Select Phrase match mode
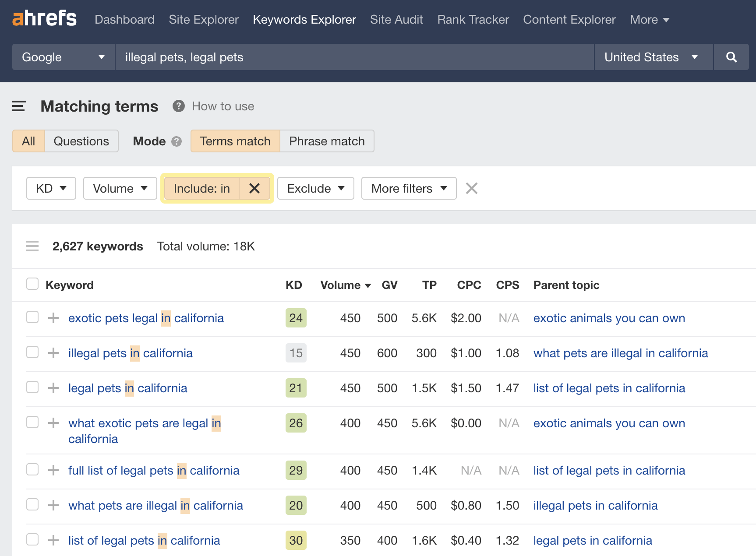The width and height of the screenshot is (756, 556). point(326,141)
